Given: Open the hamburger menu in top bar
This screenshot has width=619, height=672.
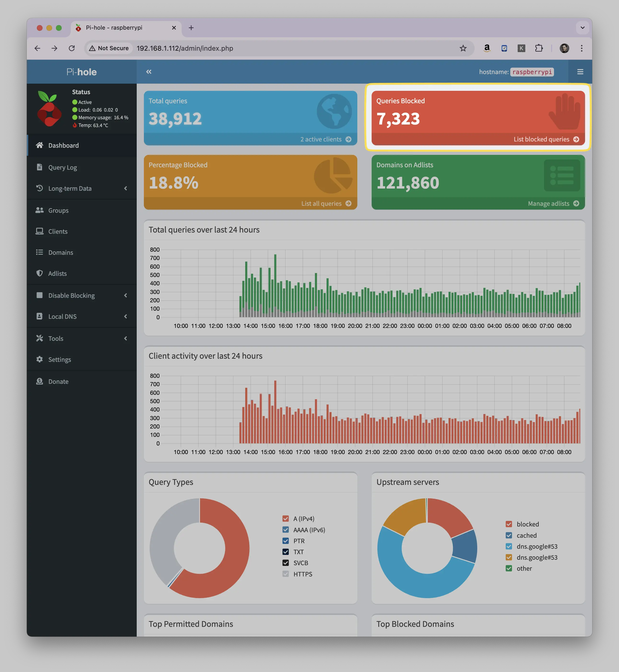Looking at the screenshot, I should (x=580, y=72).
